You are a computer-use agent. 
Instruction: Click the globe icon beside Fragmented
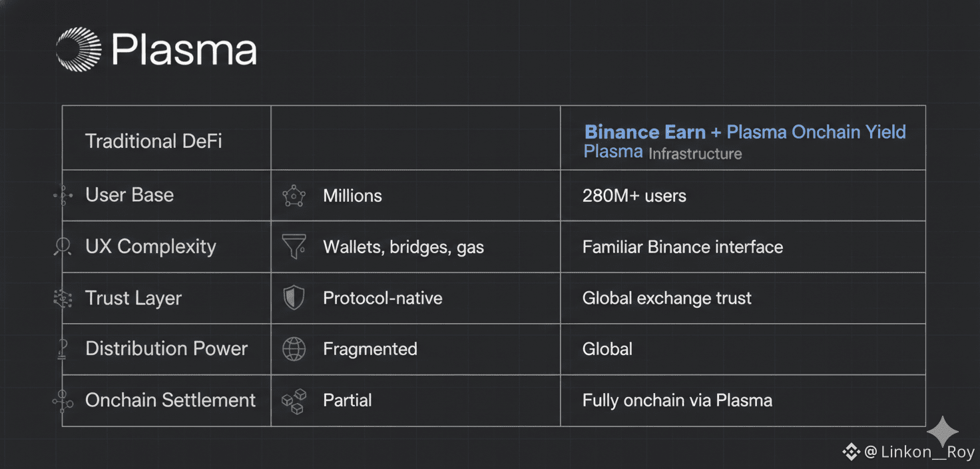tap(294, 349)
